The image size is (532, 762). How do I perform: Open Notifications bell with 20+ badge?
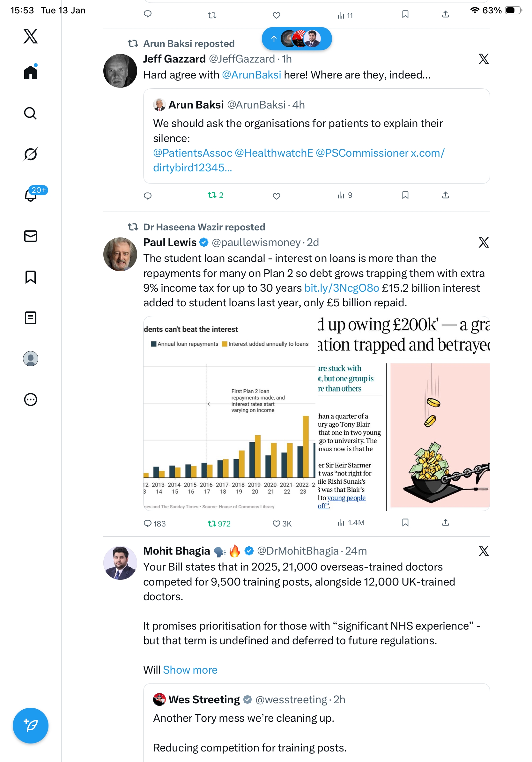pyautogui.click(x=31, y=194)
